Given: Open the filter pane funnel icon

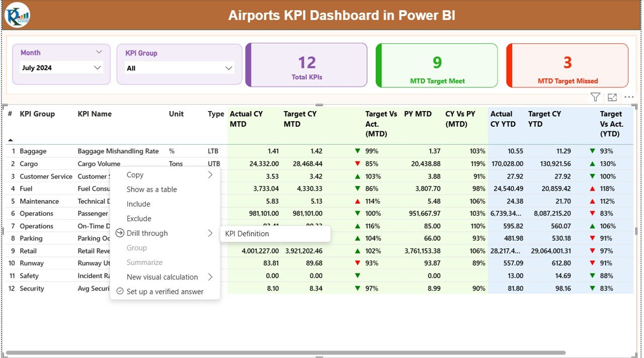Looking at the screenshot, I should click(595, 97).
